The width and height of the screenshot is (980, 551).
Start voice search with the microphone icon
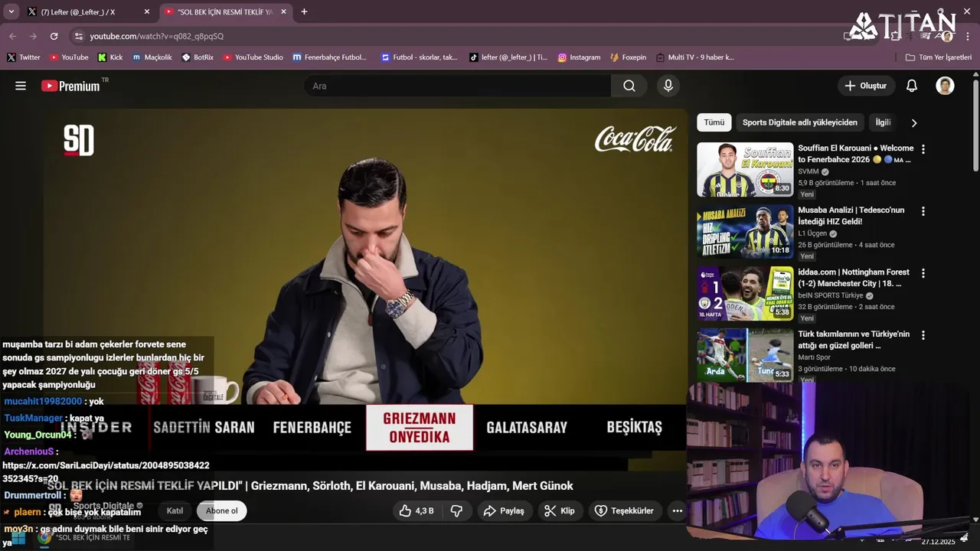[668, 86]
